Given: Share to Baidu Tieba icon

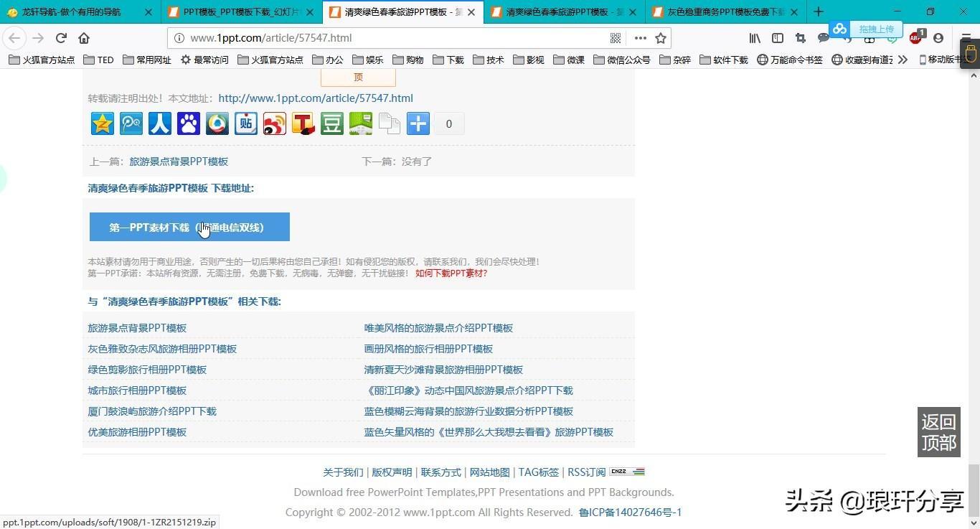Looking at the screenshot, I should [x=246, y=123].
